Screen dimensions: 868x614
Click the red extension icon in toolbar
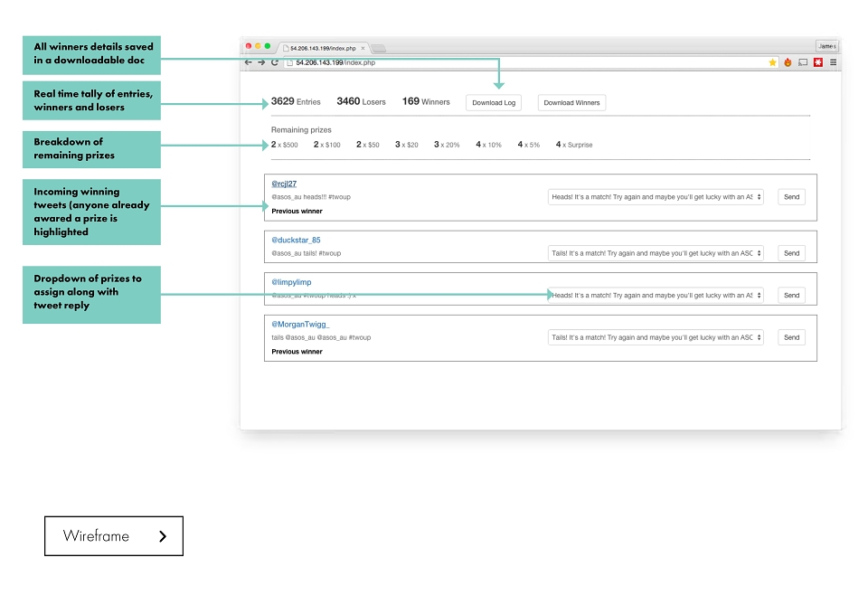click(818, 62)
